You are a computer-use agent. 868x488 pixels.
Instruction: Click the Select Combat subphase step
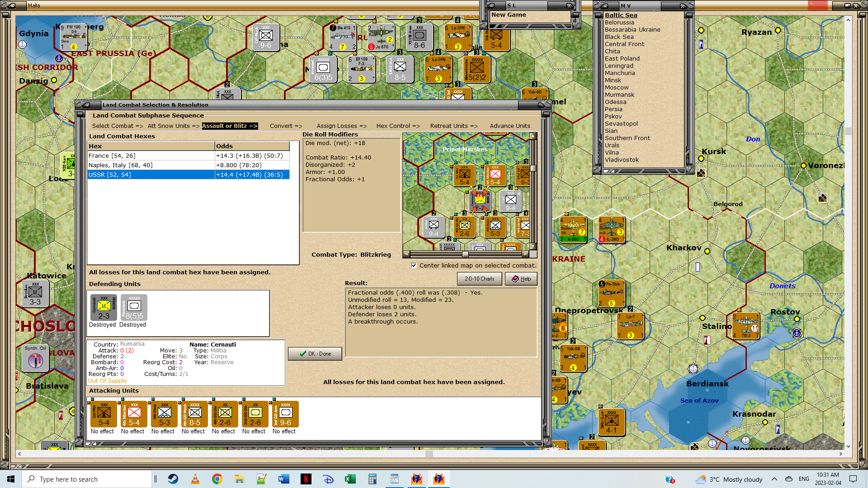point(118,126)
